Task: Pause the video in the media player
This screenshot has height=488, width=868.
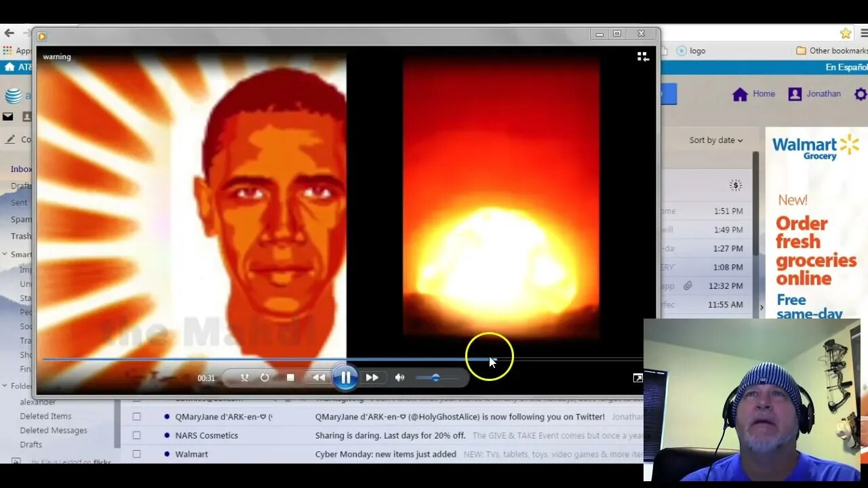Action: pyautogui.click(x=346, y=378)
